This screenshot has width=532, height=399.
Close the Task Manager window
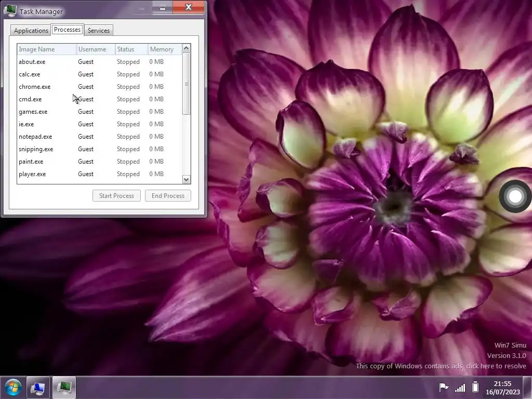(189, 7)
